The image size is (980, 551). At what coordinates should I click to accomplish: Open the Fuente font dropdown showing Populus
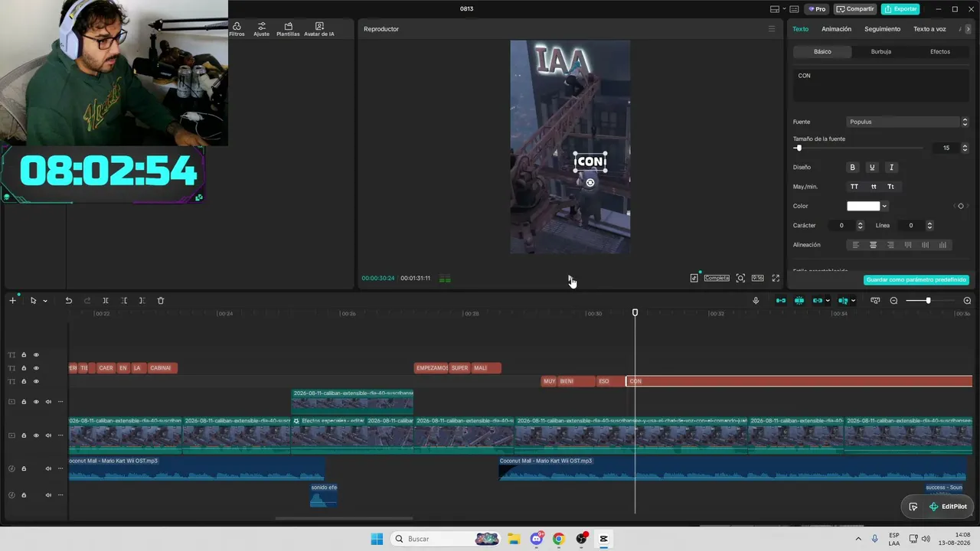pos(908,122)
